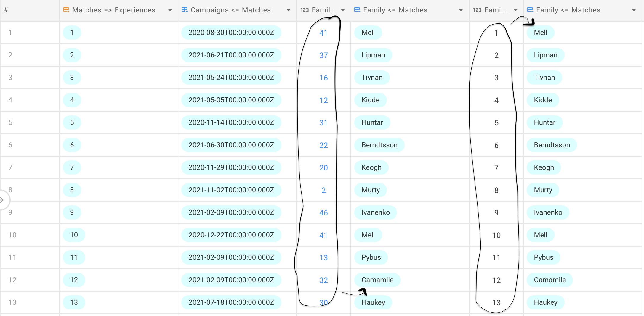Click the table relationship icon beside Campaigns <= Matches

tap(184, 10)
